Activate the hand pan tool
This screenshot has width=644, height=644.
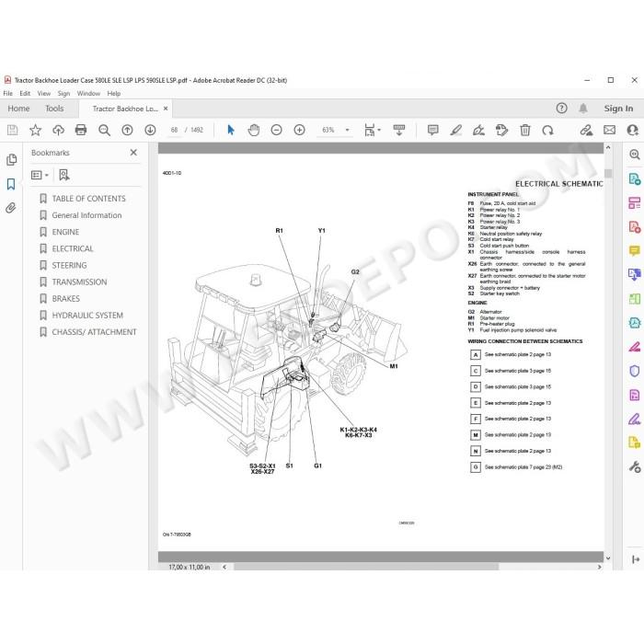254,131
